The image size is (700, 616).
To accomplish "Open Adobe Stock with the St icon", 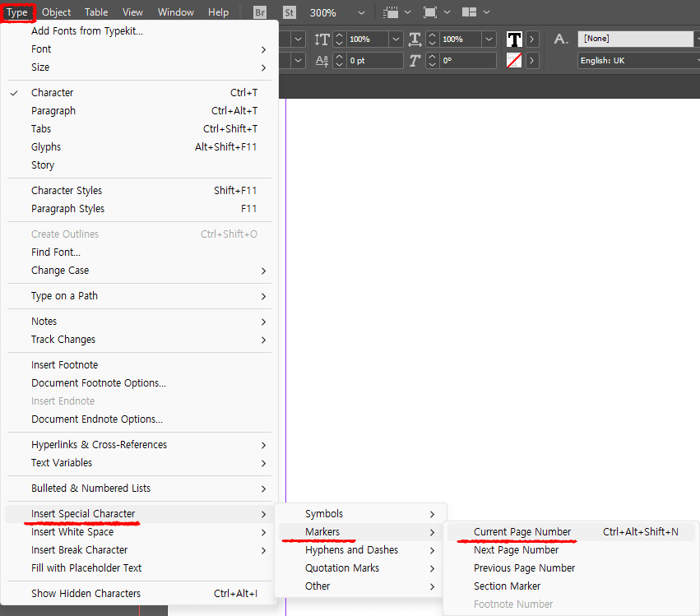I will [x=289, y=12].
